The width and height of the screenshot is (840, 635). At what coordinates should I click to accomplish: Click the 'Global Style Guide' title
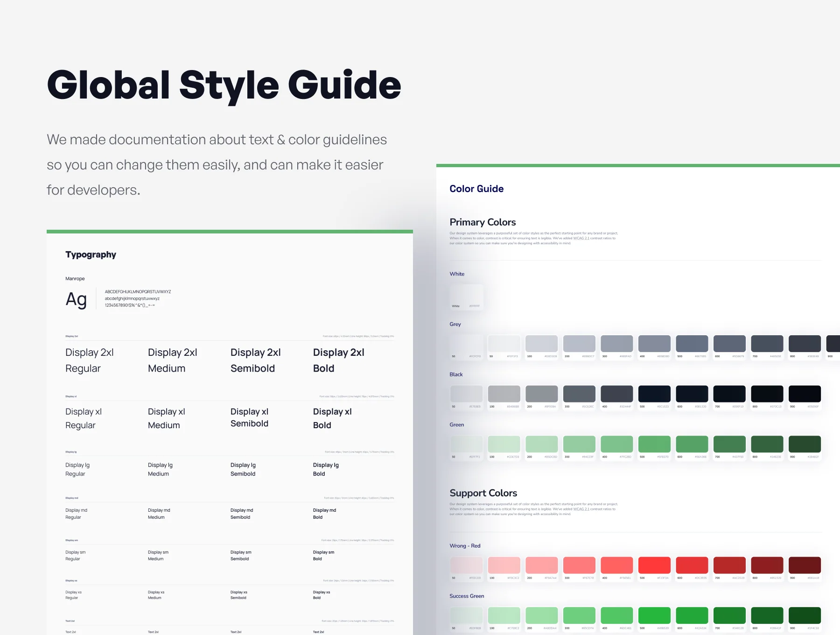[x=224, y=85]
